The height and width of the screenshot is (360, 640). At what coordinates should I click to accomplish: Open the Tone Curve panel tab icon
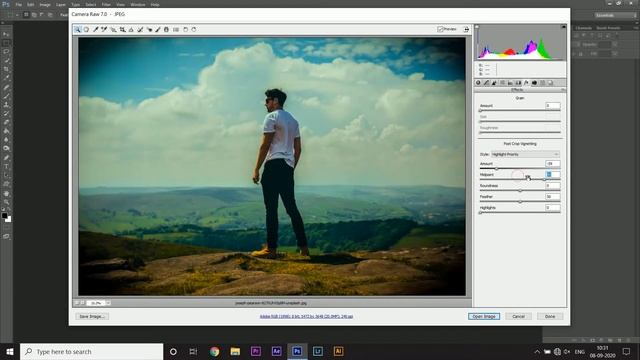(x=486, y=83)
